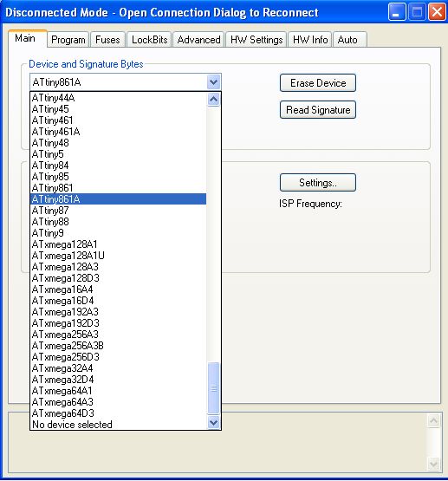
Task: Choose ATxmega64A1 entry
Action: [x=119, y=391]
